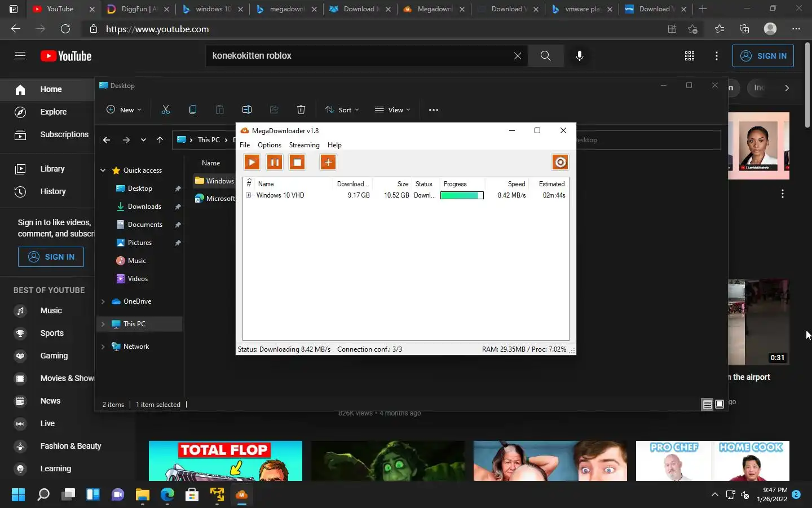Go up one folder in File Explorer
Image resolution: width=812 pixels, height=508 pixels.
click(x=160, y=140)
